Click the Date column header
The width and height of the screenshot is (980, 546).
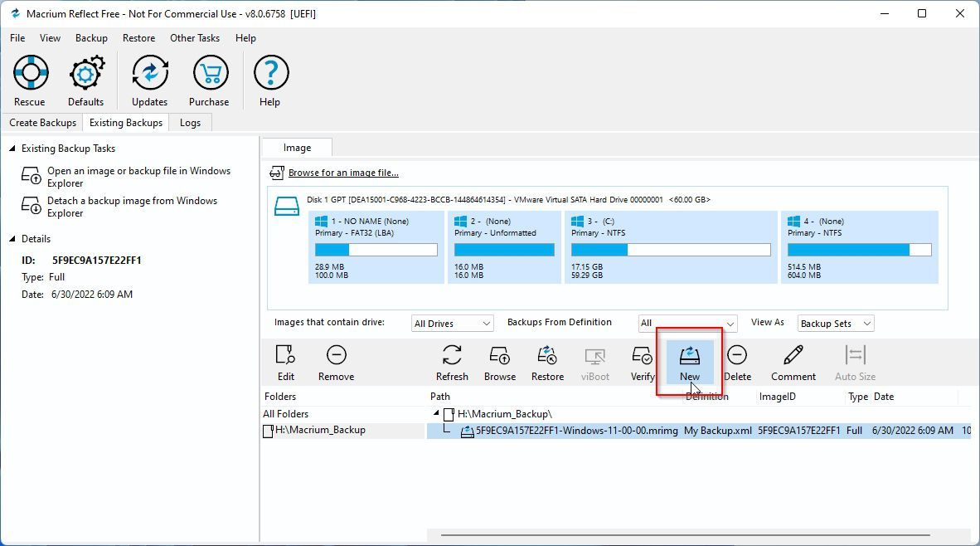click(x=884, y=397)
